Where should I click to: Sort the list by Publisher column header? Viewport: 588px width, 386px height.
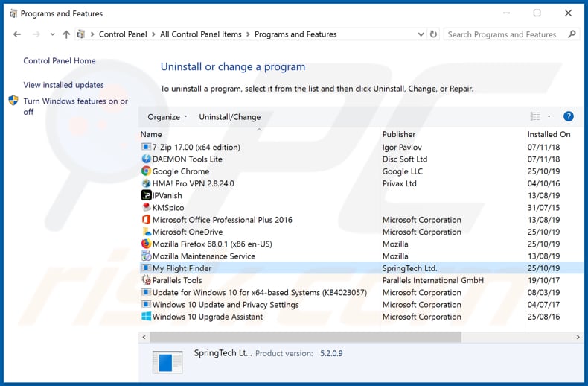(399, 134)
